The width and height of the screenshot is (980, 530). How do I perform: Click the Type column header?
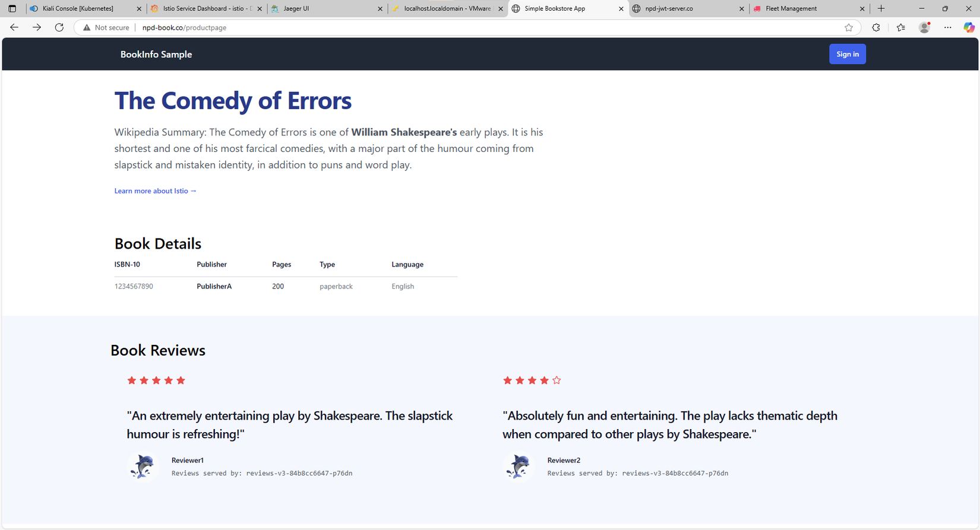click(x=327, y=265)
